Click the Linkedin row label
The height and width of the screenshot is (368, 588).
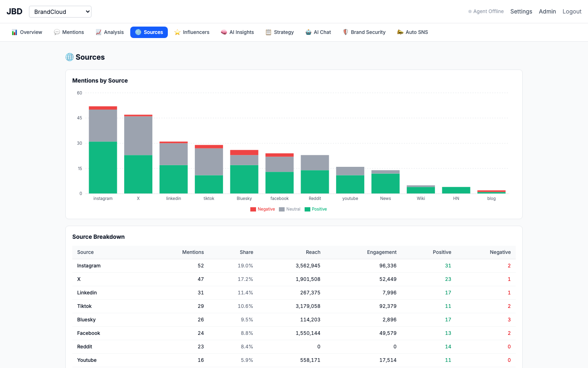pos(87,293)
